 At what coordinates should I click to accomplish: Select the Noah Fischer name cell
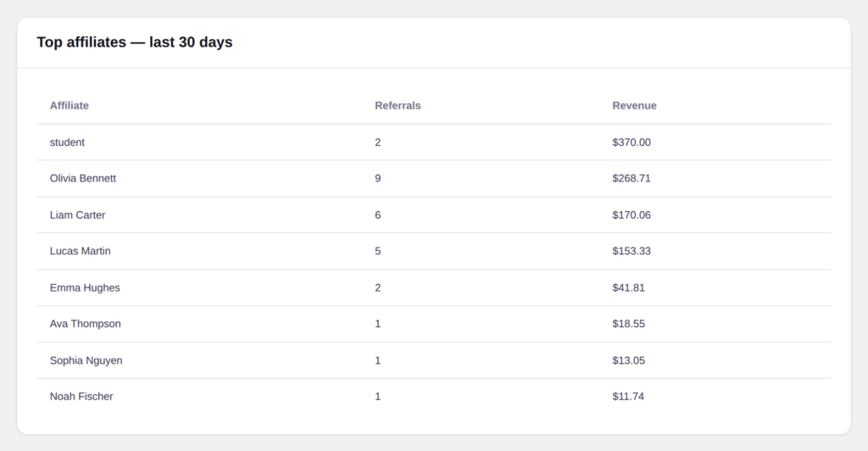(81, 396)
